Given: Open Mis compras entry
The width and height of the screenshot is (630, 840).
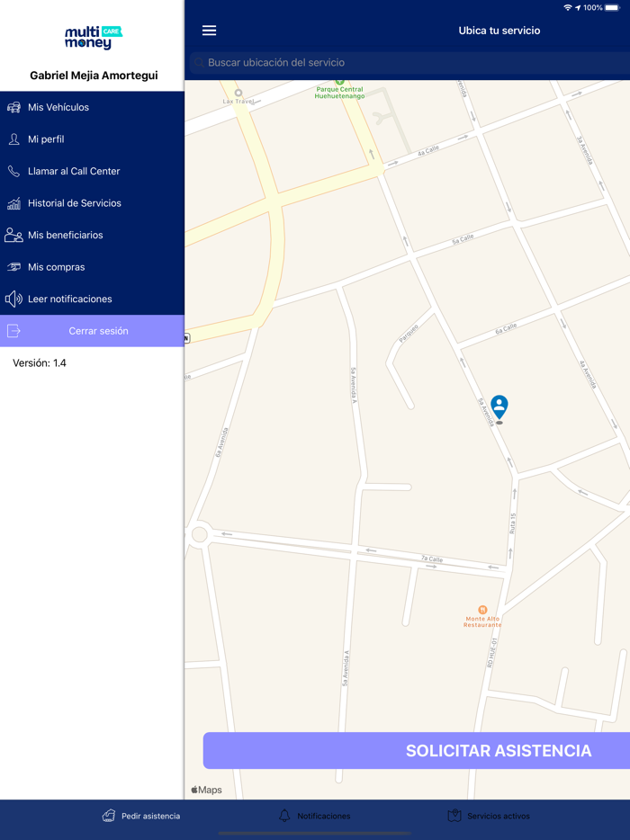Looking at the screenshot, I should pos(92,267).
